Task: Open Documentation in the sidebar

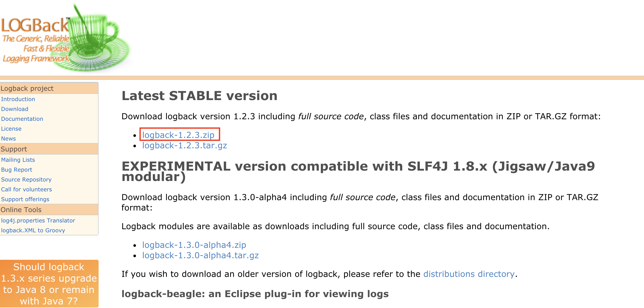Action: coord(22,119)
